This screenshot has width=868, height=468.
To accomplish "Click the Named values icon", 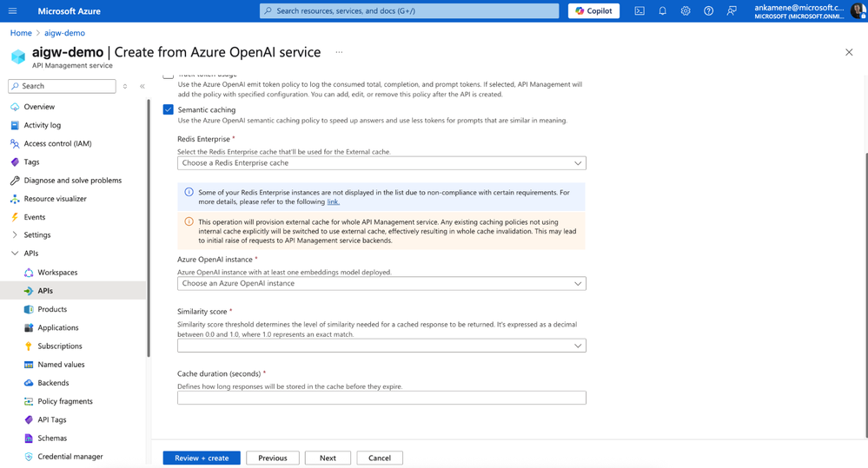I will 29,365.
